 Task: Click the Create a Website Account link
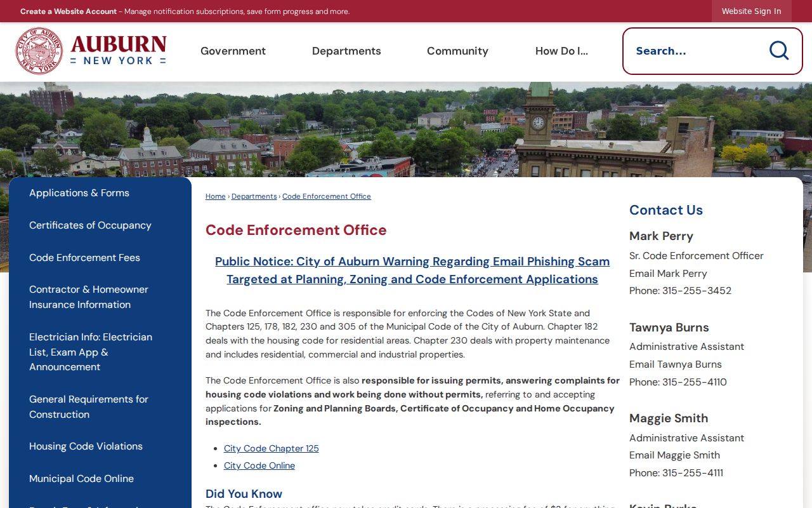(x=69, y=11)
